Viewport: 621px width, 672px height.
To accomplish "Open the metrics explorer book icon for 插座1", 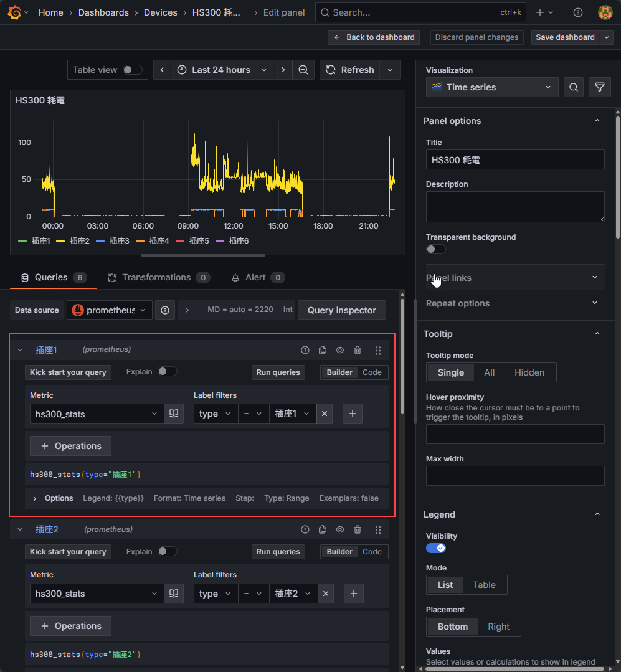I will (x=174, y=414).
